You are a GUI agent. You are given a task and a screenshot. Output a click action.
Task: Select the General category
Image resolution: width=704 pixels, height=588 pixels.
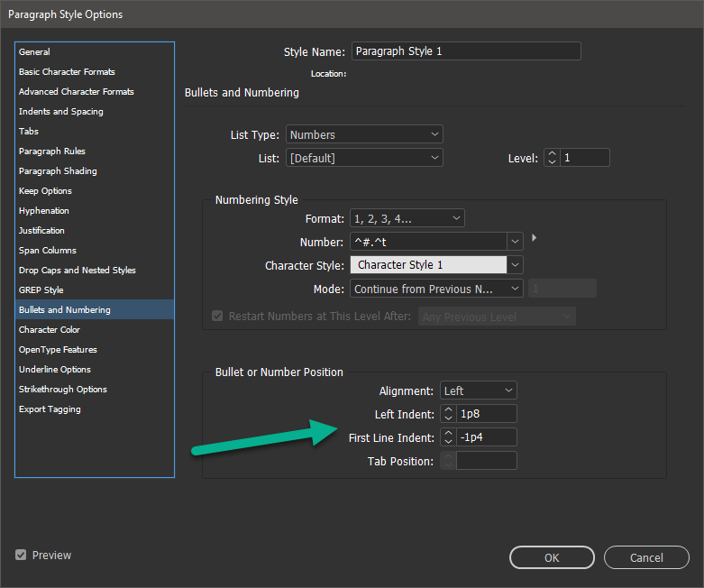tap(35, 52)
